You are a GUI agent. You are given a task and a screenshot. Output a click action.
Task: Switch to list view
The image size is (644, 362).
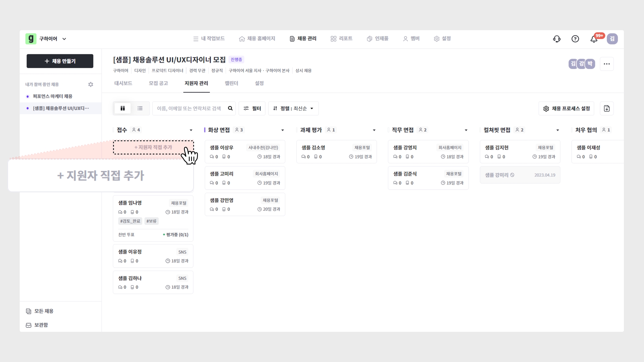click(x=140, y=108)
